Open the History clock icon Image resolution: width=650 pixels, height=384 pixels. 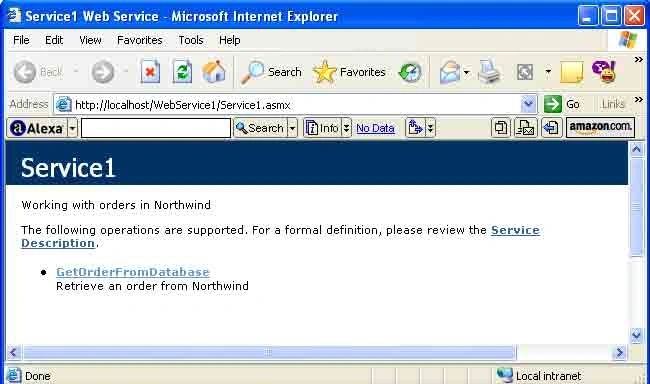pyautogui.click(x=410, y=72)
